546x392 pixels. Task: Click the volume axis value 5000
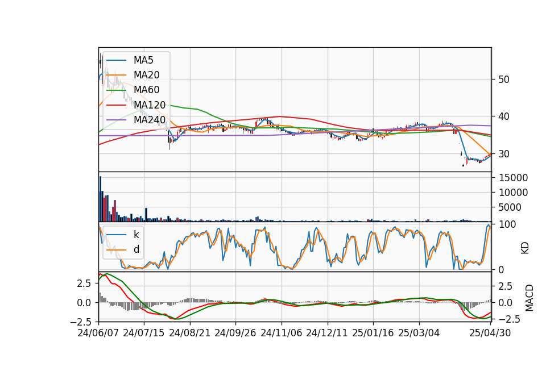pos(510,207)
